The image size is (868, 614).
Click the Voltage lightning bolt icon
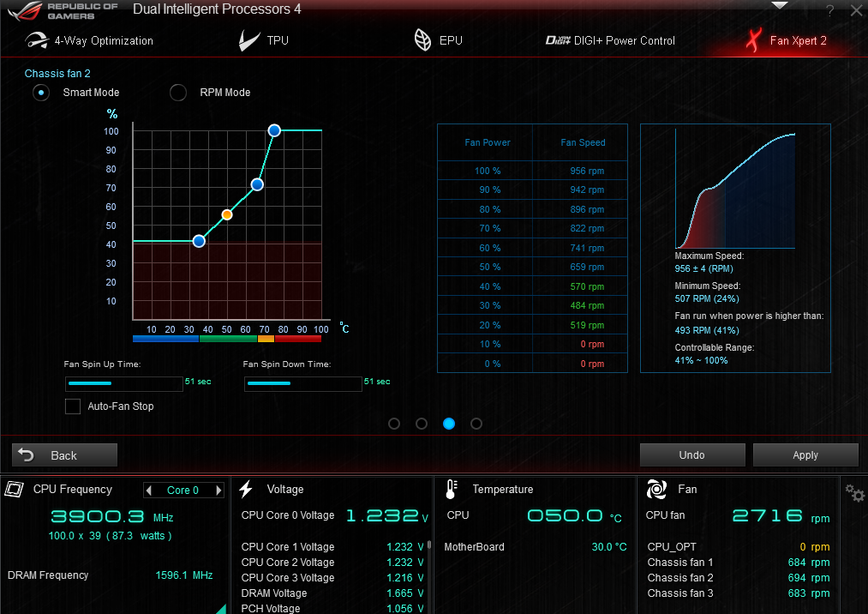(x=246, y=489)
